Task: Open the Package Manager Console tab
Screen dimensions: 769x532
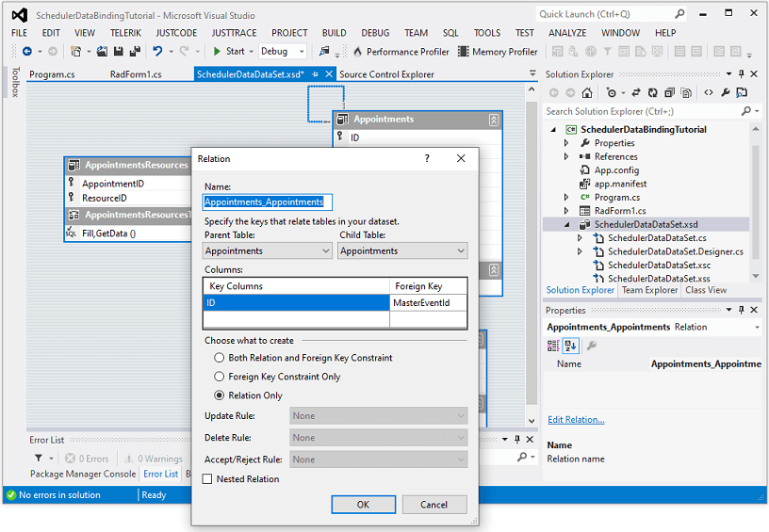Action: pyautogui.click(x=83, y=475)
